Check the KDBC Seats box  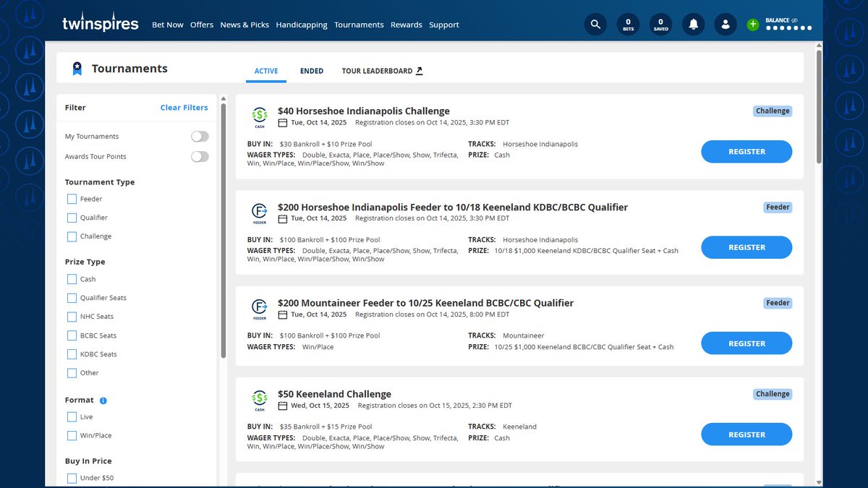72,354
